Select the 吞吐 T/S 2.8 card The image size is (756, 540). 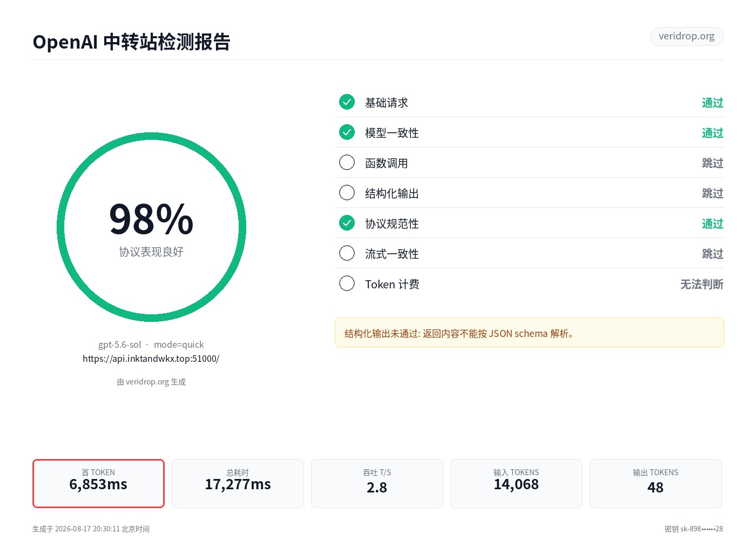click(x=377, y=483)
